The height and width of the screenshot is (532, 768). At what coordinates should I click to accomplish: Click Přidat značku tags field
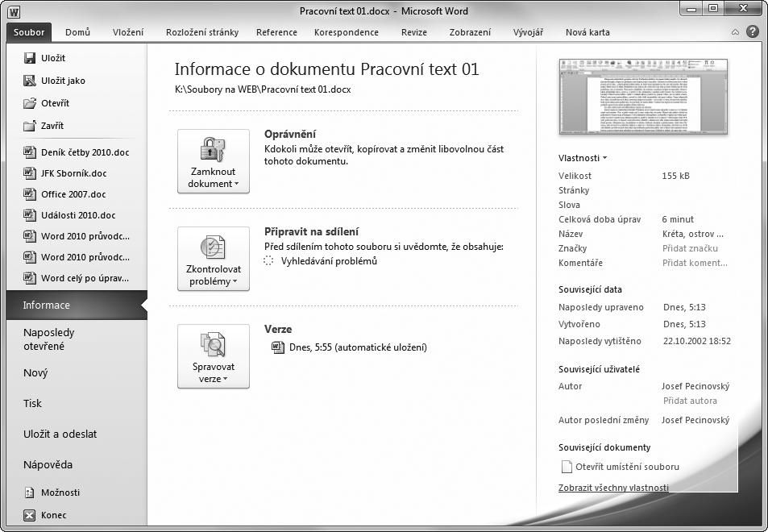(x=690, y=248)
